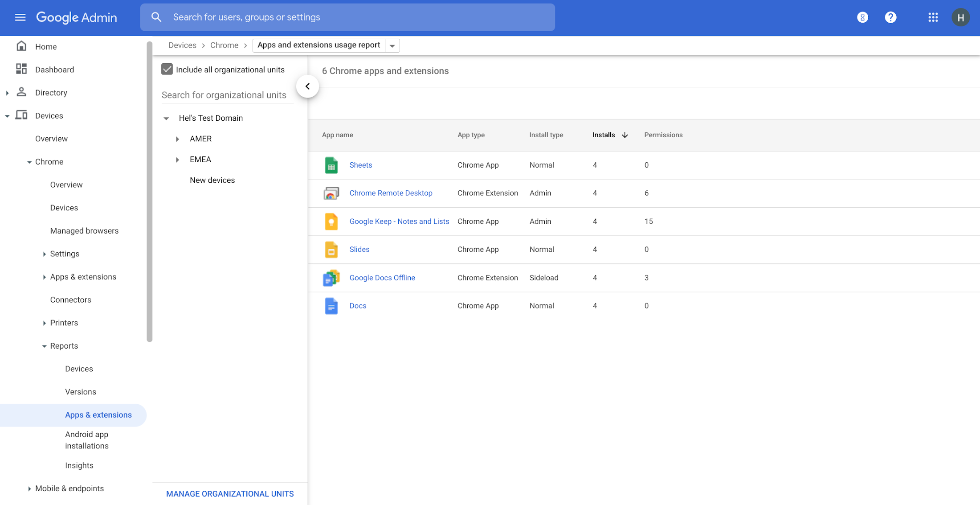Click Chrome breadcrumb link
Screen dimensions: 980x505
[x=224, y=45]
